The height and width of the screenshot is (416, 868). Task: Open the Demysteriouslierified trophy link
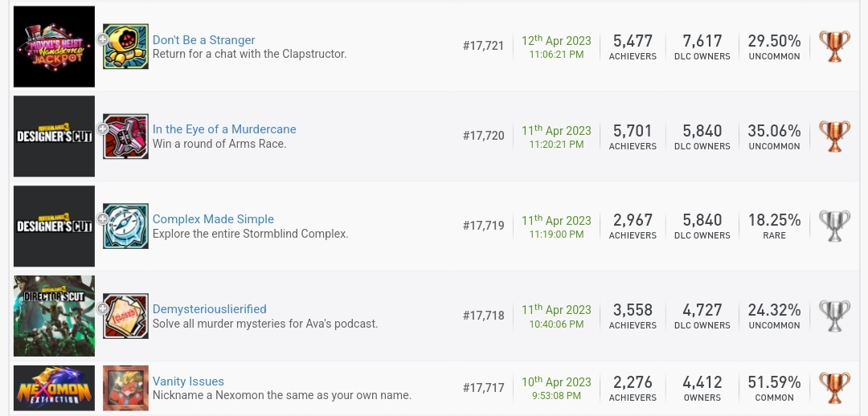[209, 309]
